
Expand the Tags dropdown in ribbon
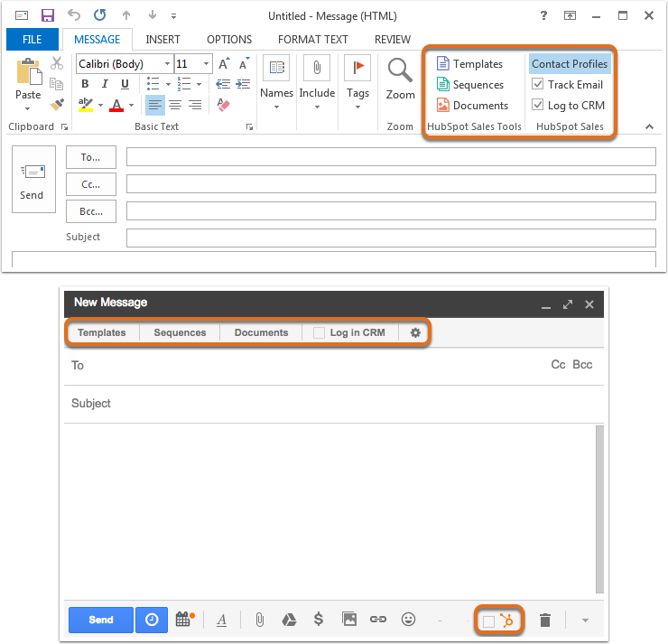tap(358, 107)
